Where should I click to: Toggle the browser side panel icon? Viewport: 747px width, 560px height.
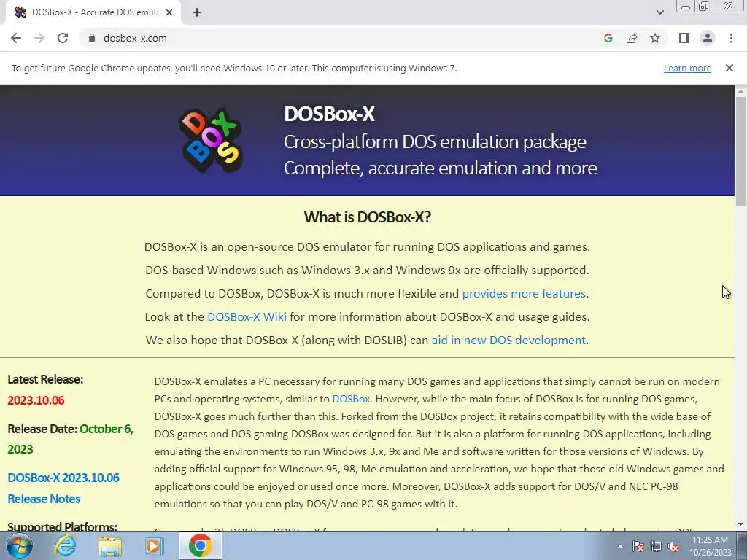click(684, 38)
